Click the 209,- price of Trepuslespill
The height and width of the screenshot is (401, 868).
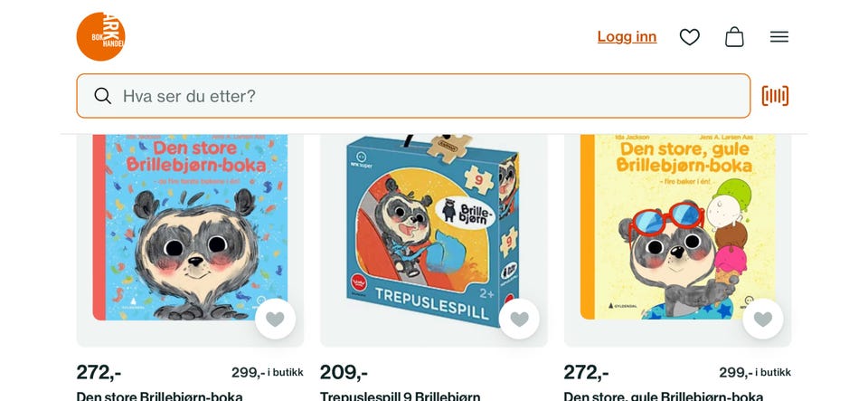[x=344, y=372]
